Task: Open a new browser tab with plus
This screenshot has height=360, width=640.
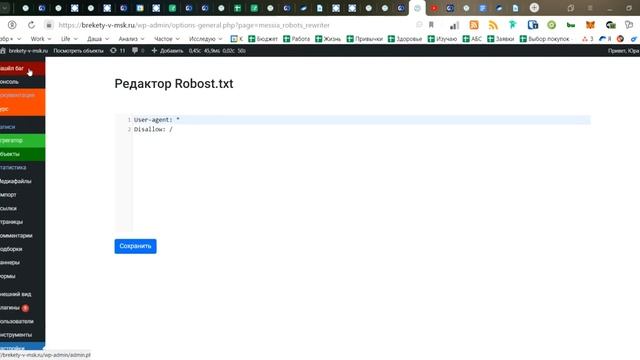Action: click(x=534, y=8)
